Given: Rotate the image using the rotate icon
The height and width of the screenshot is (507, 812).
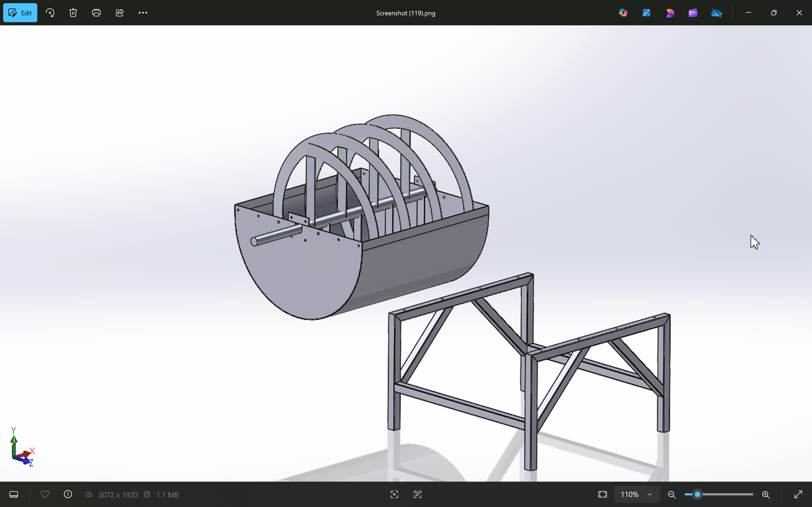Looking at the screenshot, I should pos(50,13).
